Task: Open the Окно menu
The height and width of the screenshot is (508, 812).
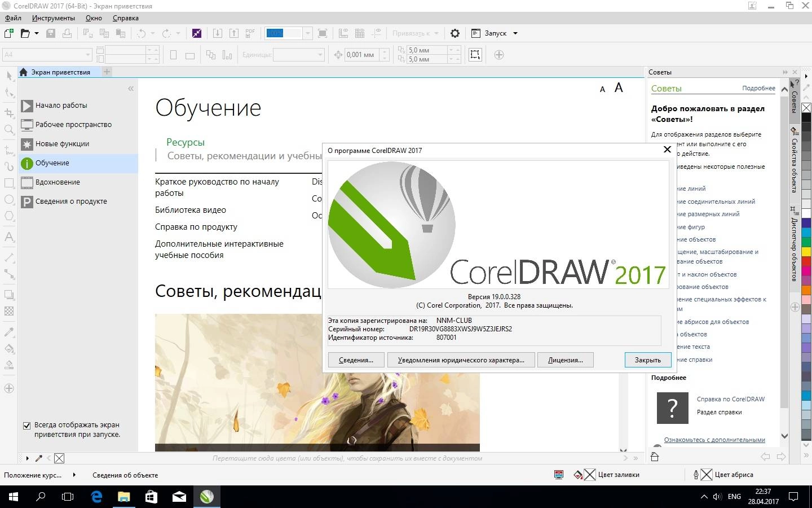Action: [94, 18]
